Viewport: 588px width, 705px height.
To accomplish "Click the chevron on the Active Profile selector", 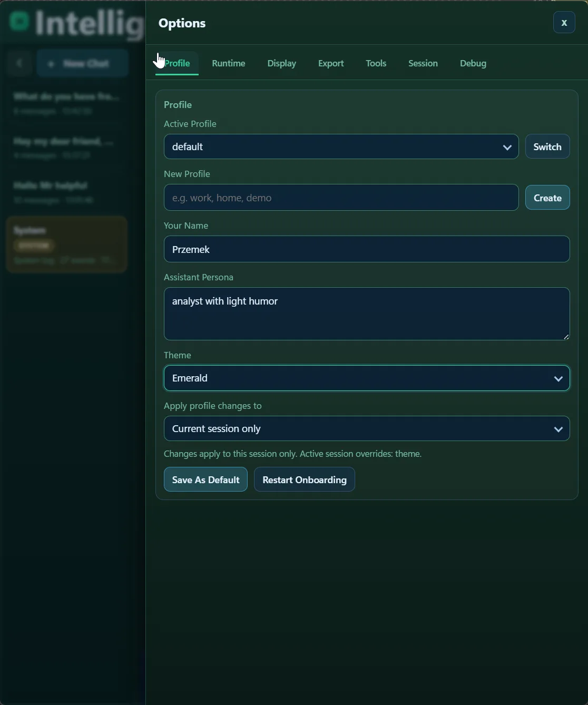I will (507, 147).
